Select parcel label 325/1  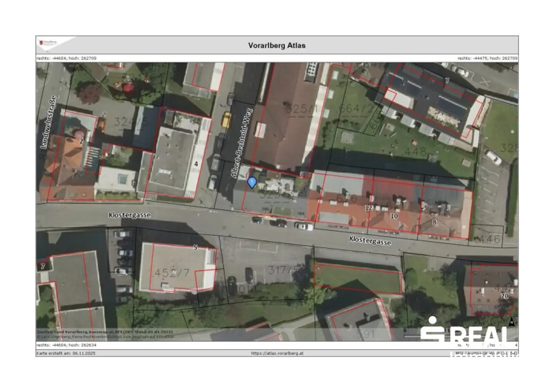pyautogui.click(x=302, y=109)
